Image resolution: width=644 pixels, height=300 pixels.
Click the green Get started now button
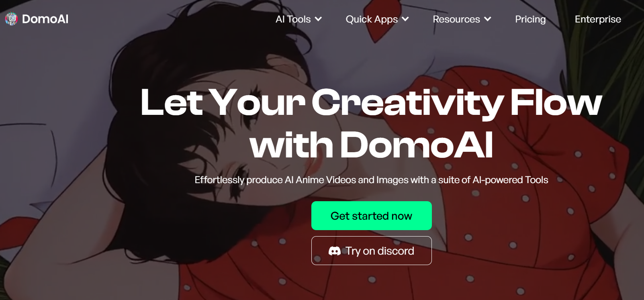[372, 216]
